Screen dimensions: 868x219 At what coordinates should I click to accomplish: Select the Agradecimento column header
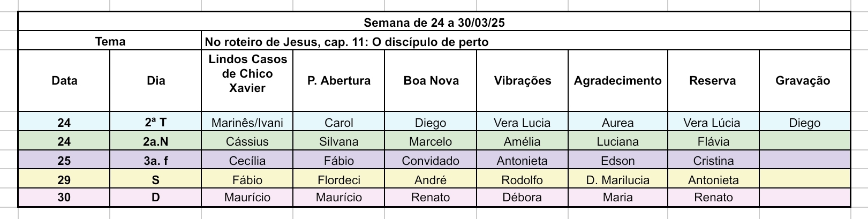tap(618, 81)
